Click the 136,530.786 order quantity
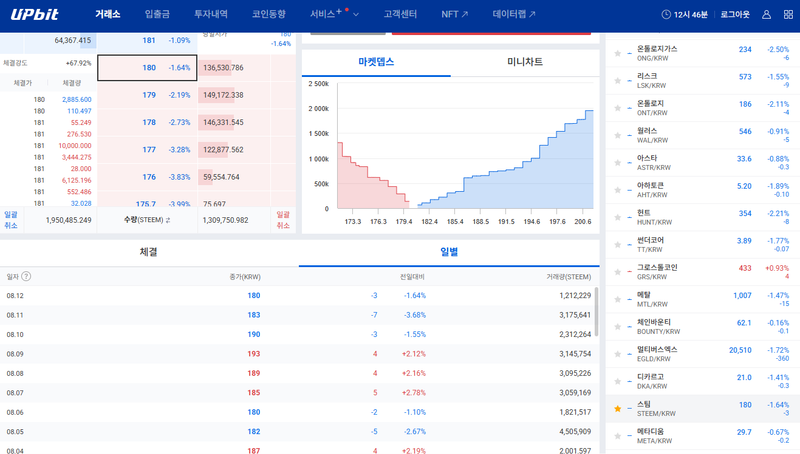Screen dimensions: 800x454 click(223, 68)
